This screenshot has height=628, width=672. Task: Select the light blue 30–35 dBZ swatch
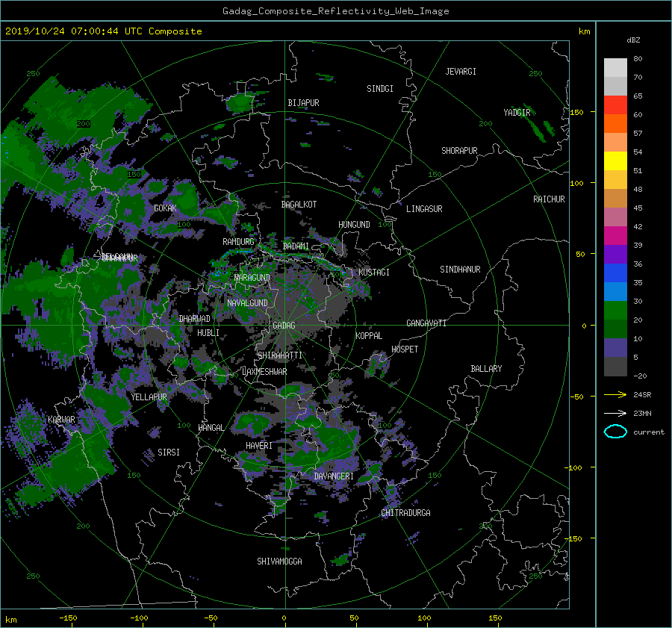click(615, 292)
